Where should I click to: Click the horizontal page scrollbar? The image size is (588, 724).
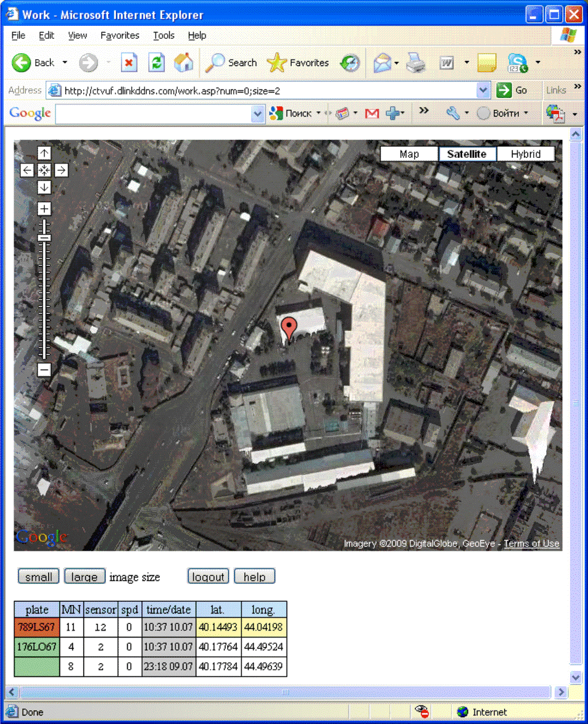pos(286,692)
